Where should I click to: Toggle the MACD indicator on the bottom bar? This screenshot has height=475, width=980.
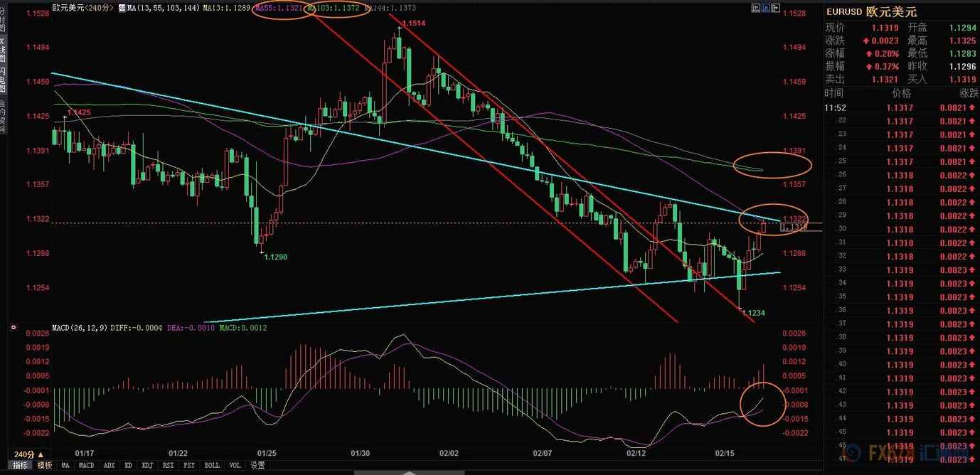[86, 466]
